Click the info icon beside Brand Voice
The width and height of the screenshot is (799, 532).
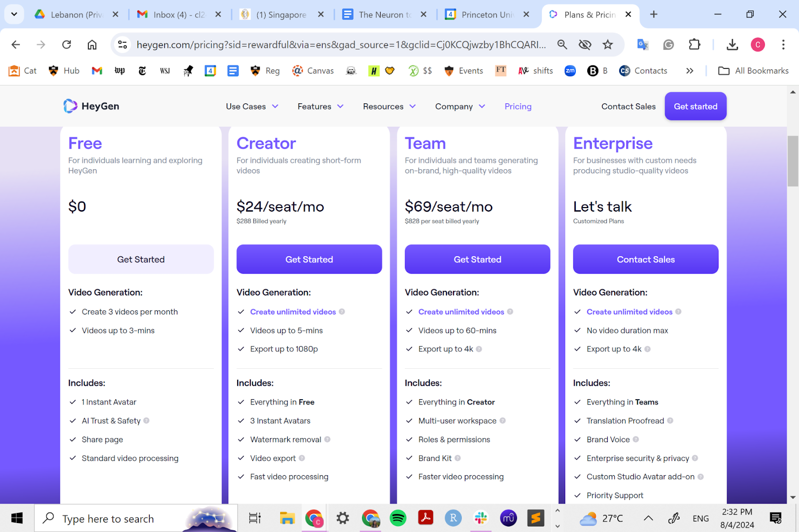pyautogui.click(x=636, y=440)
